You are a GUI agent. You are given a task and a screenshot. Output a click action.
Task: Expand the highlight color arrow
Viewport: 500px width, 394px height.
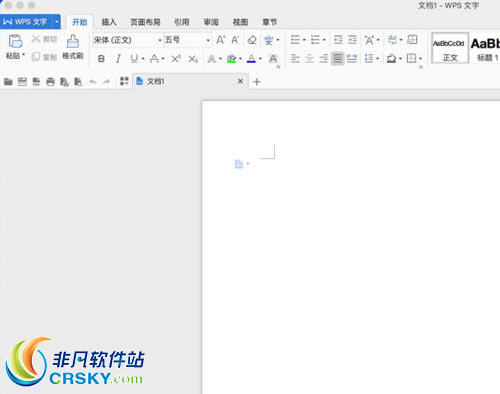coord(240,59)
